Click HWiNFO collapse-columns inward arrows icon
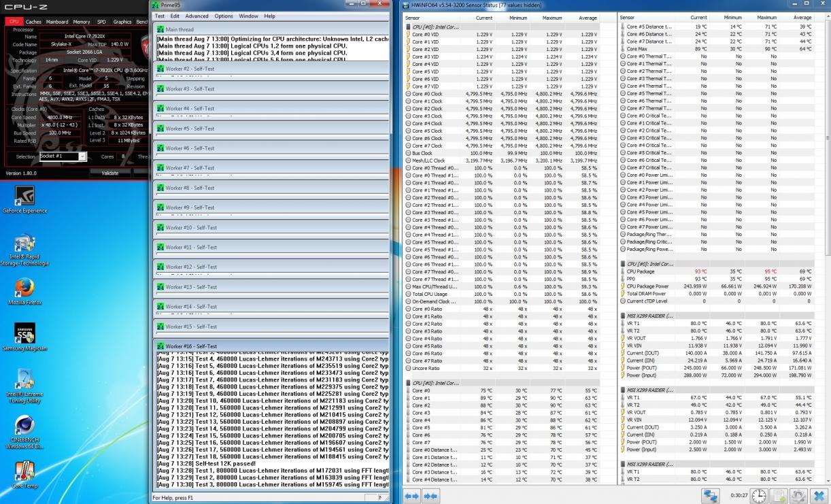831x504 pixels. (x=430, y=496)
